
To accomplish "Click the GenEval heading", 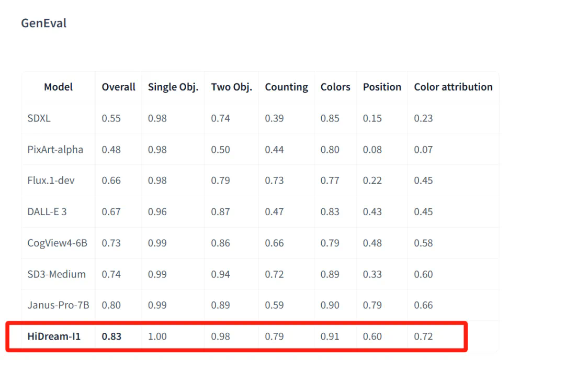I will pyautogui.click(x=43, y=24).
